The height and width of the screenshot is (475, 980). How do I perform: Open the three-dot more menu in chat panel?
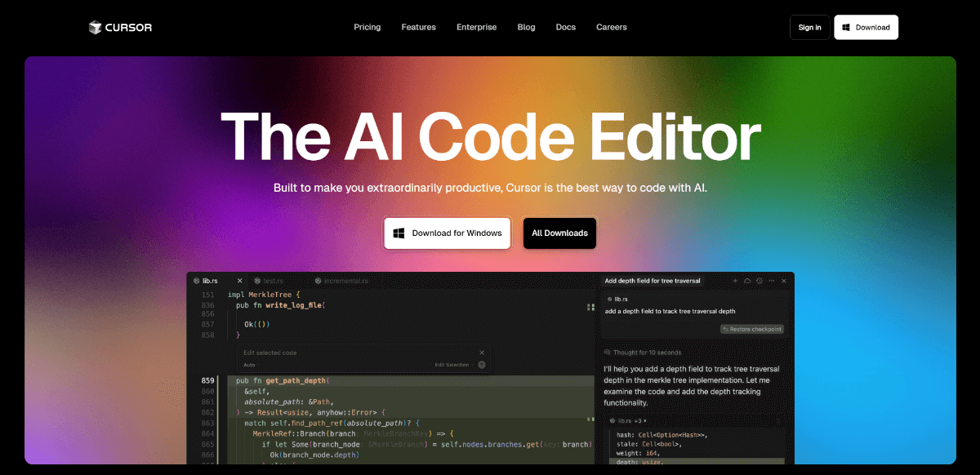[772, 281]
